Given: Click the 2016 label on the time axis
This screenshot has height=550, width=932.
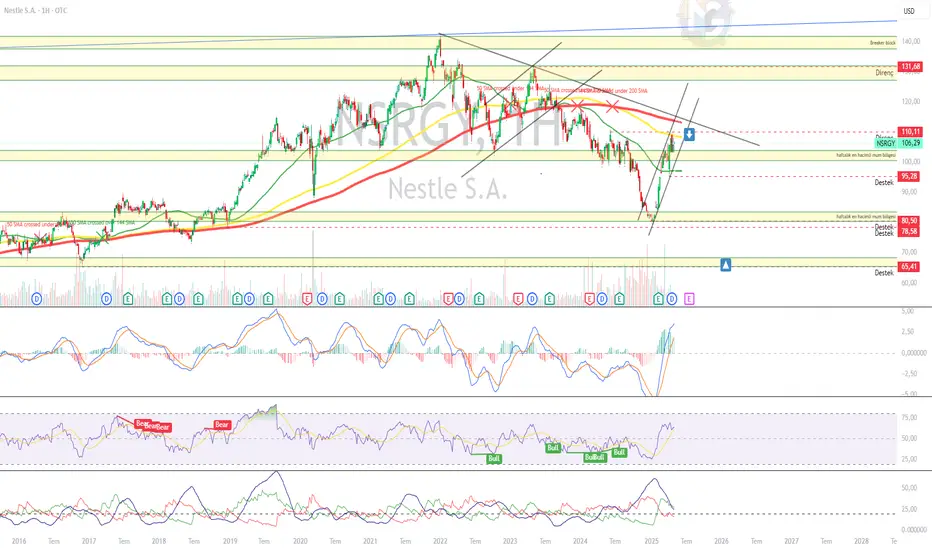Looking at the screenshot, I should click(x=19, y=541).
